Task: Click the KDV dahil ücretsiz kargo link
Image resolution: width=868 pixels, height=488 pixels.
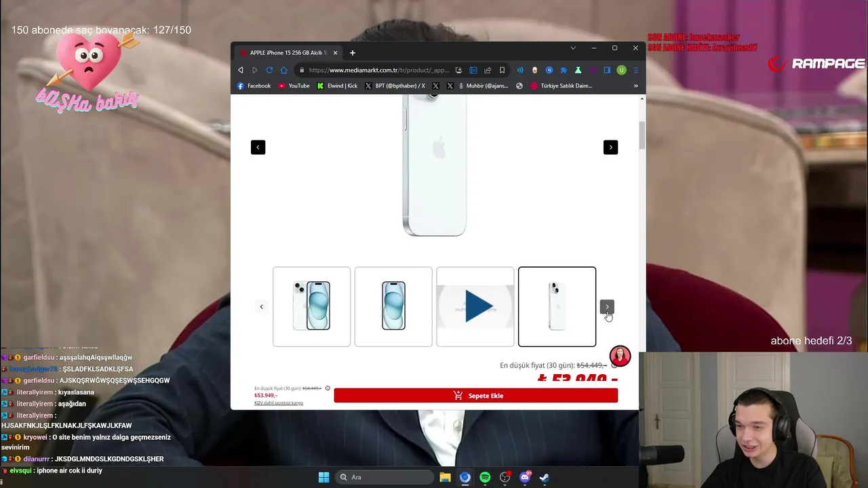Action: tap(279, 403)
